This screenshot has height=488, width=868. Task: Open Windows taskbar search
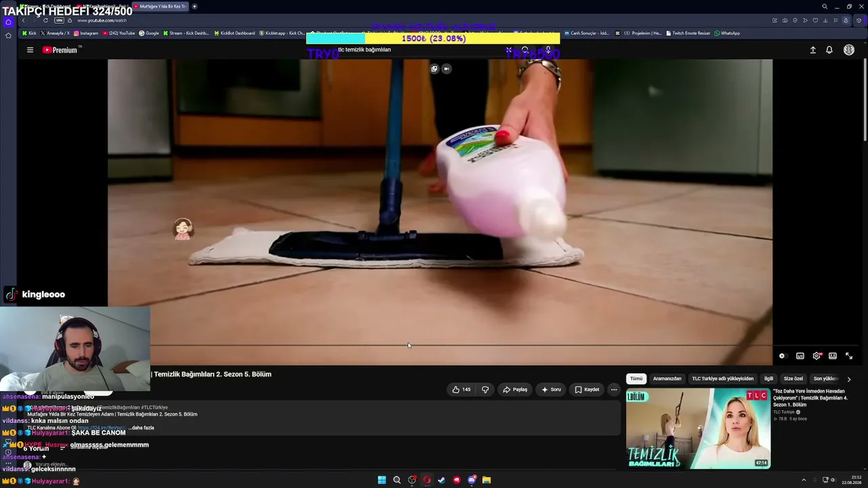tap(397, 480)
